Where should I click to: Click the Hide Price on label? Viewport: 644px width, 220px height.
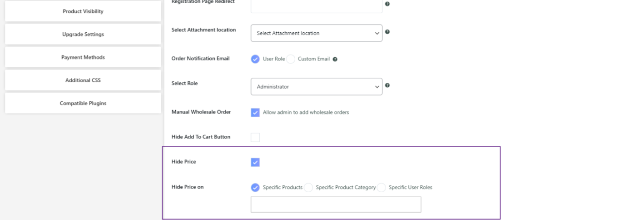(187, 187)
